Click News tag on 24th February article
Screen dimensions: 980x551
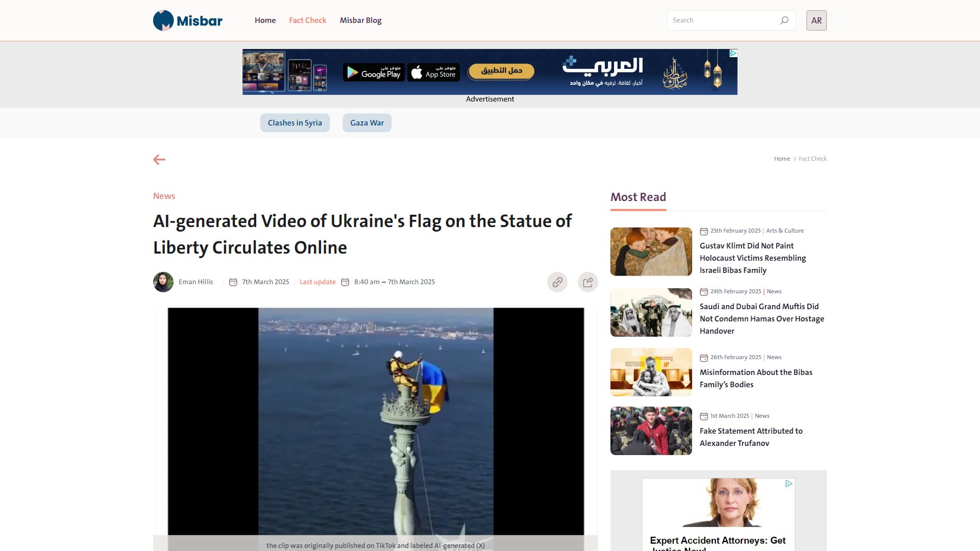774,291
